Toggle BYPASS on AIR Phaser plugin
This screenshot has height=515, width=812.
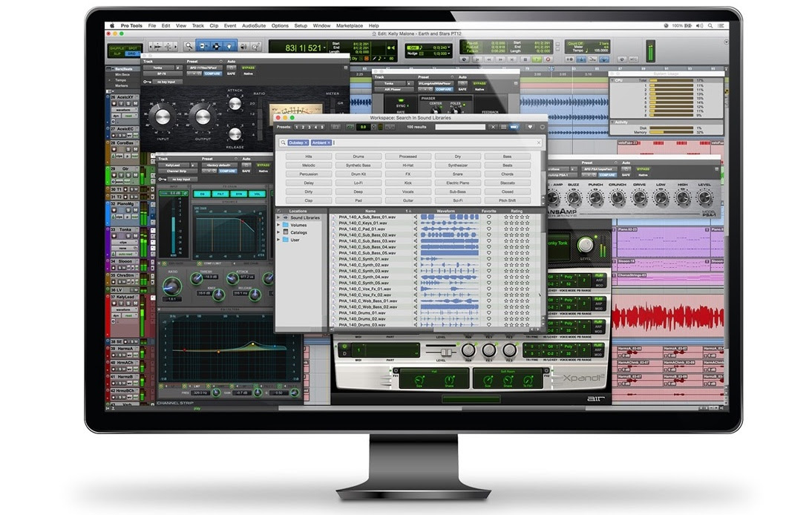pyautogui.click(x=479, y=83)
